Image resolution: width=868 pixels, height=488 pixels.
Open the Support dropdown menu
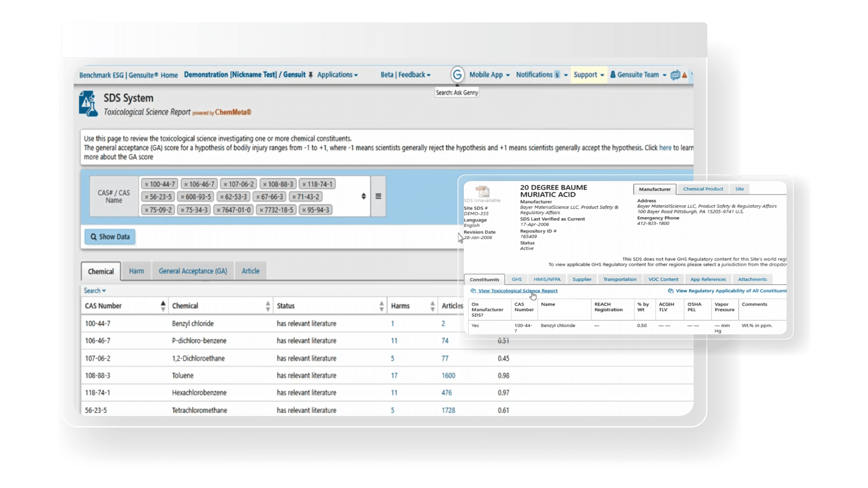pyautogui.click(x=589, y=75)
